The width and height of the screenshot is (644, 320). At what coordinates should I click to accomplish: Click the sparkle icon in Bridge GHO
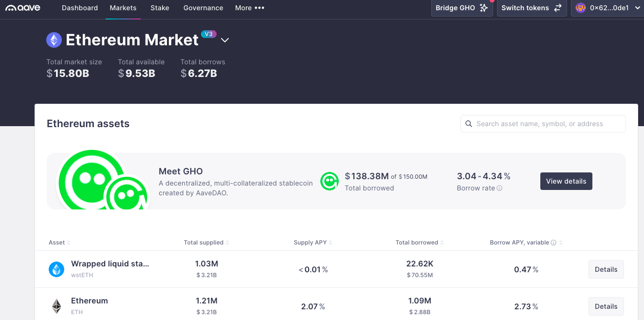(483, 8)
